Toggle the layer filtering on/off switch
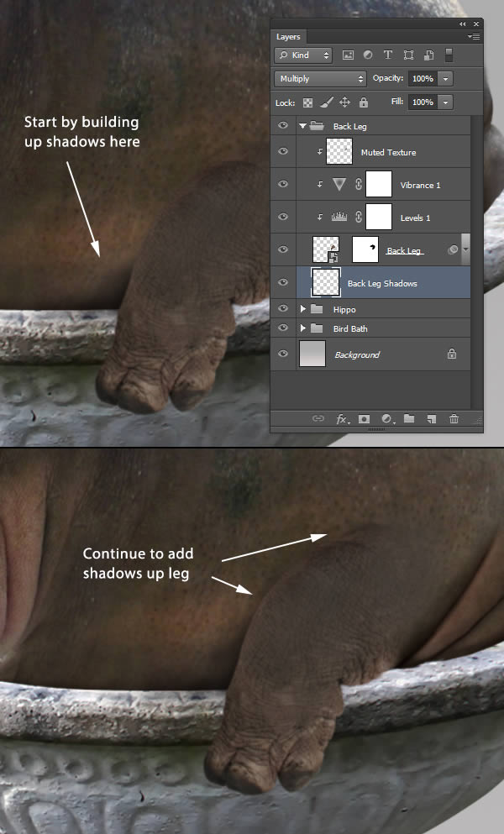Viewport: 504px width, 834px height. (x=449, y=55)
